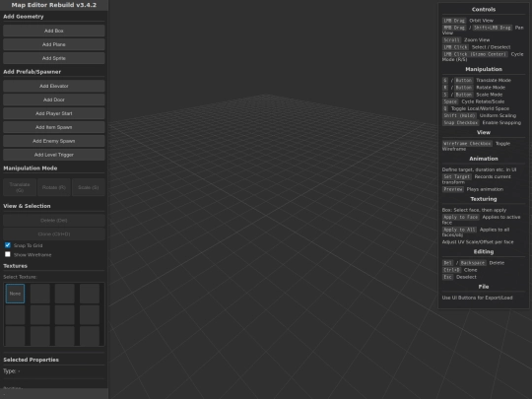
Task: Add a Plane to the scene
Action: pyautogui.click(x=54, y=44)
